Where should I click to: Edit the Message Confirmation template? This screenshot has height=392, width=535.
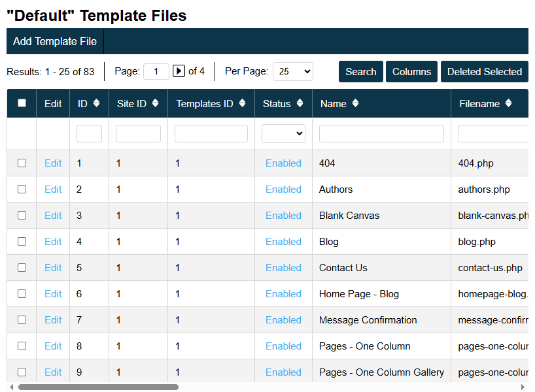[53, 320]
